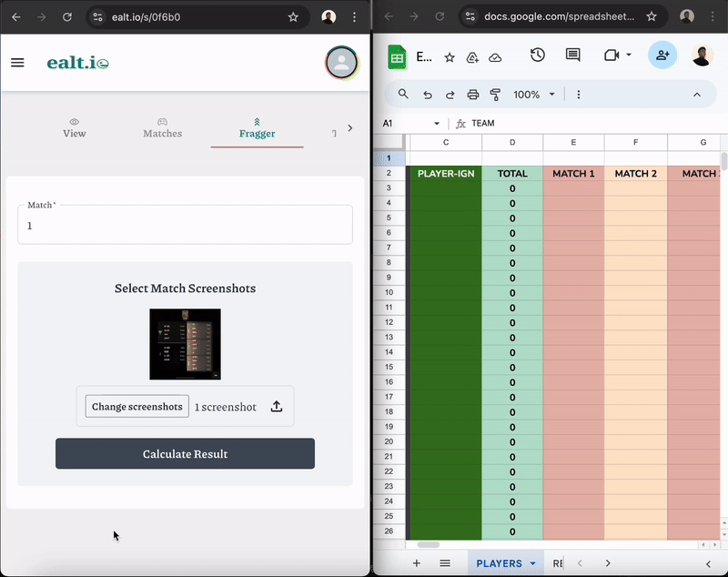This screenshot has width=728, height=577.
Task: Open the all sheets list
Action: point(445,563)
